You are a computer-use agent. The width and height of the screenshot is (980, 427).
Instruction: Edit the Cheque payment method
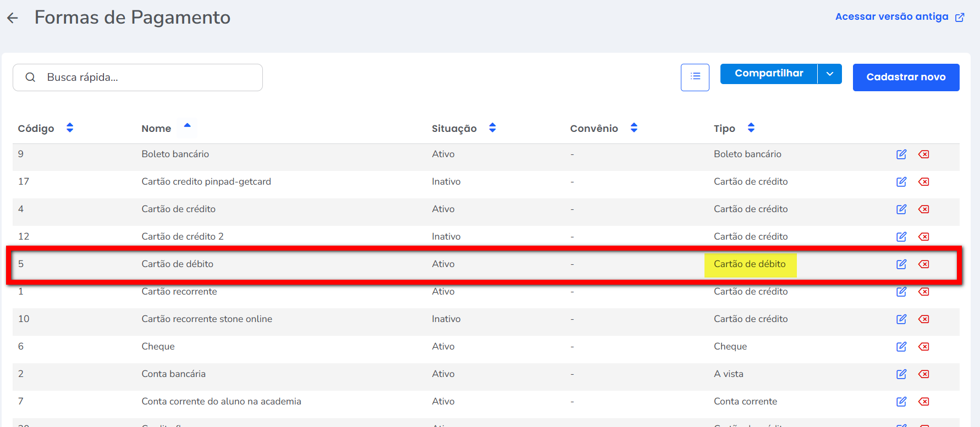click(901, 347)
